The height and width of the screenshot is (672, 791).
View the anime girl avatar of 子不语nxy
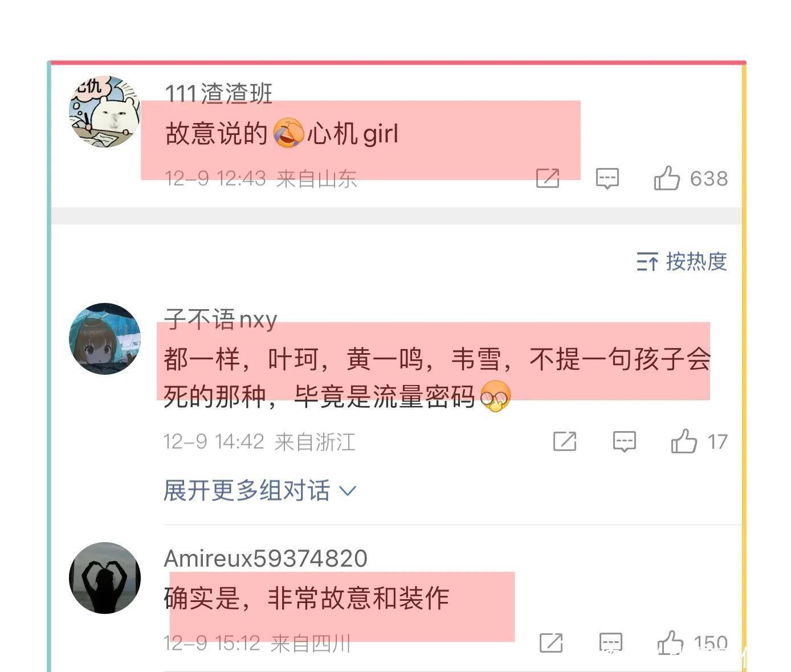click(x=105, y=338)
